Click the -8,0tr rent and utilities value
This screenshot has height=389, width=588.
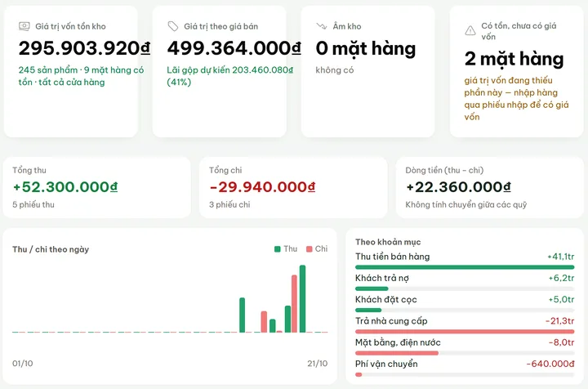tap(561, 342)
